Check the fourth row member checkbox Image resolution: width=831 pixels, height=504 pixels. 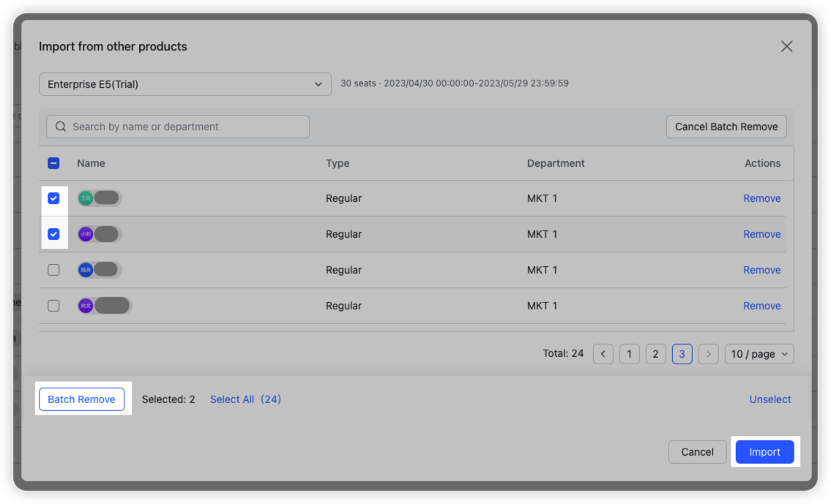(53, 306)
